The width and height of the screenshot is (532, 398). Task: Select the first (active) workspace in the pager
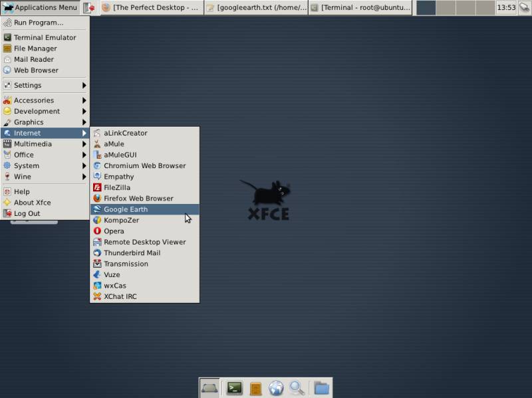426,7
